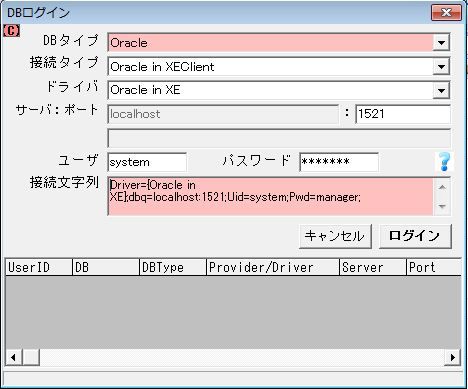Screen dimensions: 468x389
Task: Sort by the Port column header
Action: 434,267
